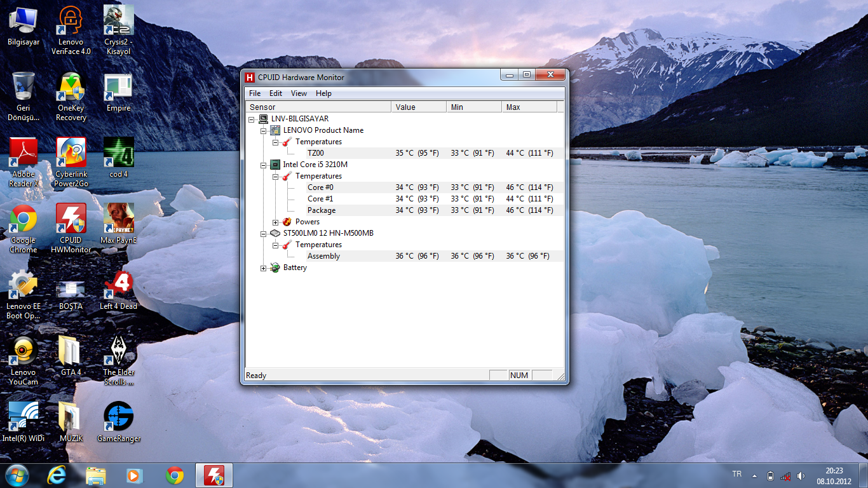The image size is (868, 488).
Task: Select the Core #0 temperature row
Action: (404, 187)
